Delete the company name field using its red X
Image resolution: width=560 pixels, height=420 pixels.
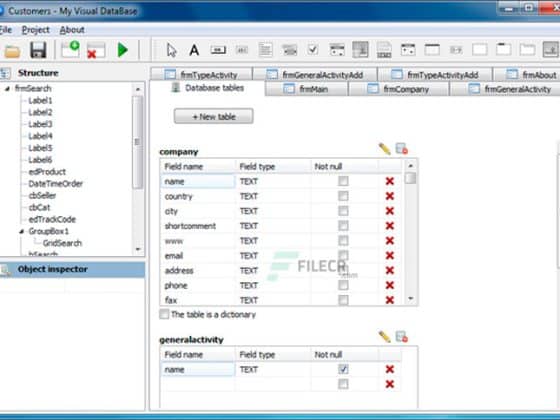[x=390, y=181]
